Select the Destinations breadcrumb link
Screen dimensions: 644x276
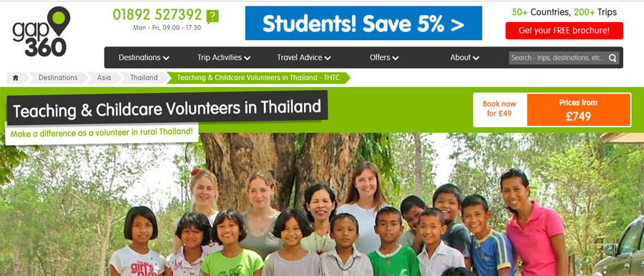pyautogui.click(x=58, y=78)
